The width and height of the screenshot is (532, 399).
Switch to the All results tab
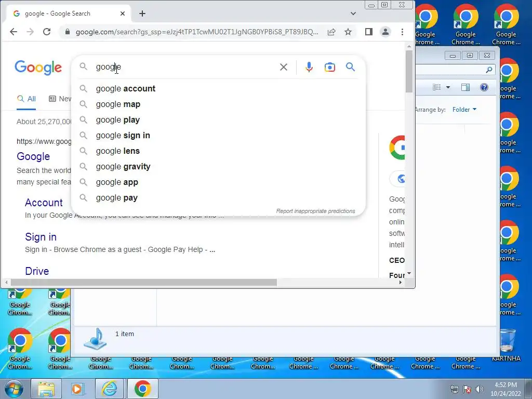(26, 99)
